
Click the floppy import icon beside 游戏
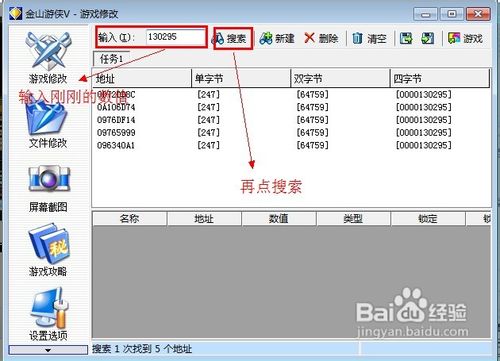427,38
